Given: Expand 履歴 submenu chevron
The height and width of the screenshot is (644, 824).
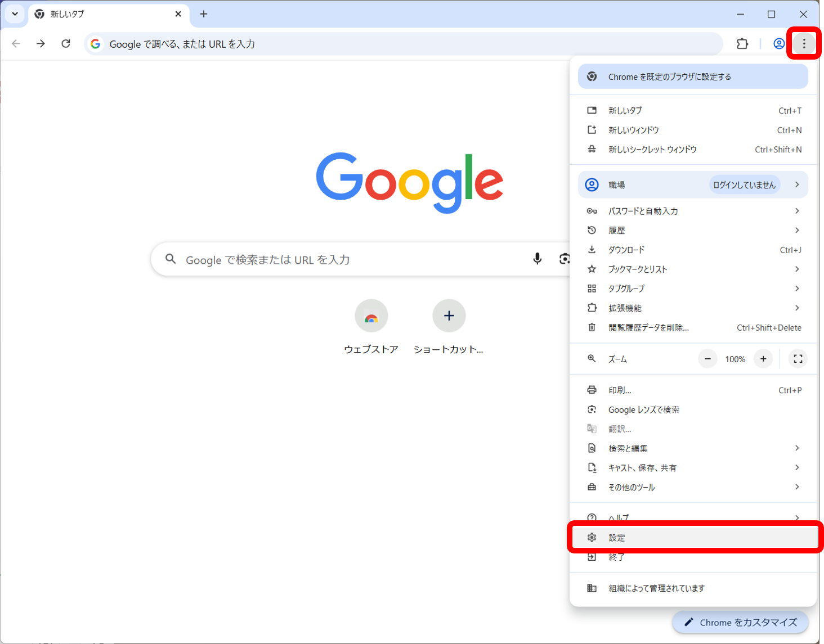Looking at the screenshot, I should click(797, 230).
